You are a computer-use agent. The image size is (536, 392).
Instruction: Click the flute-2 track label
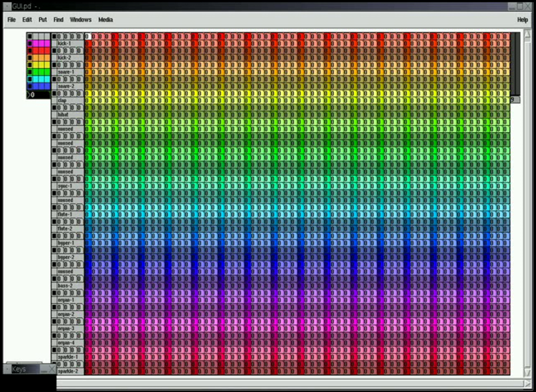pos(65,229)
